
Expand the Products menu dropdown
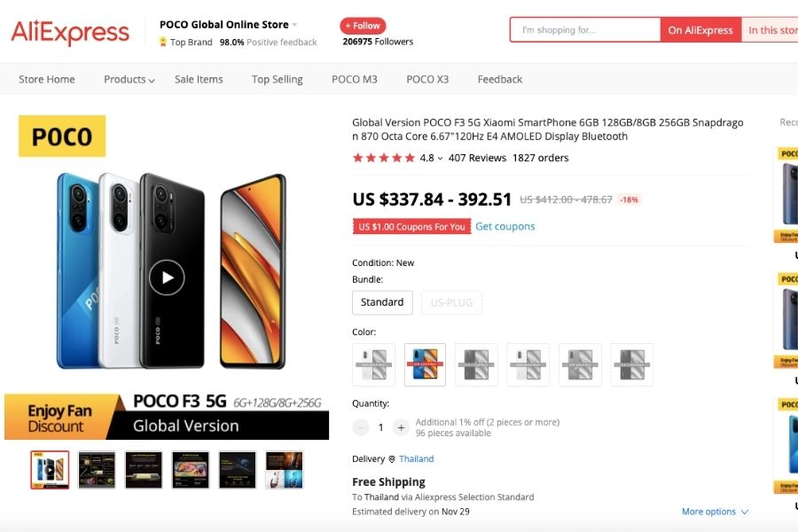point(129,79)
